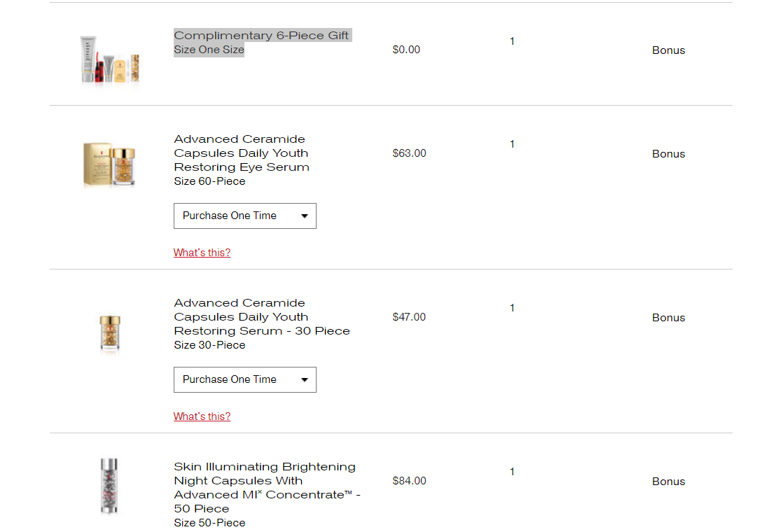Click the Bonus label in the $47.00 row
Screen dimensions: 769x532
668,318
